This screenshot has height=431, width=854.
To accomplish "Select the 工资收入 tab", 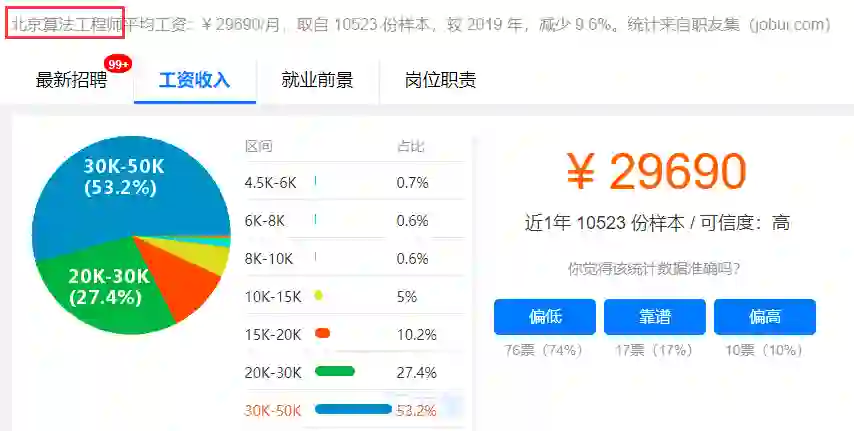I will pyautogui.click(x=194, y=80).
